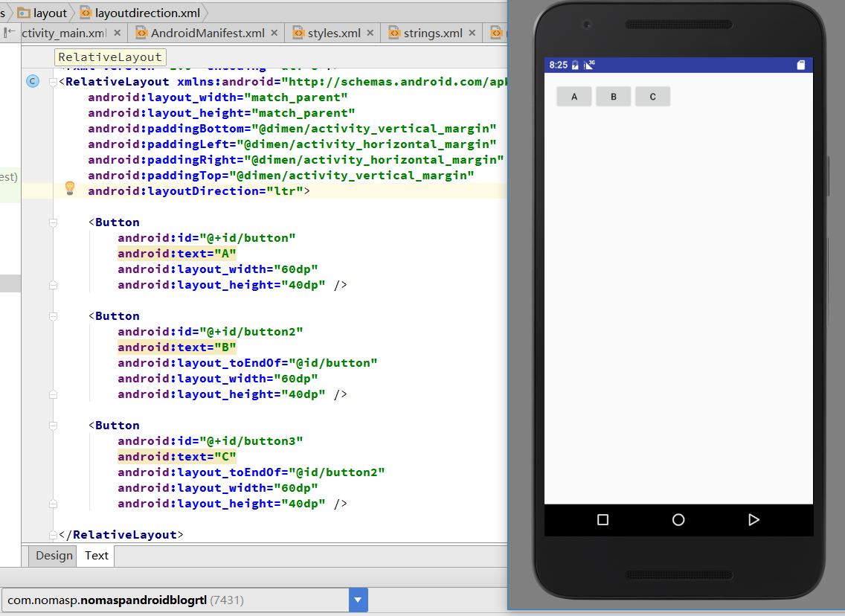Viewport: 845px width, 616px height.
Task: Click the layout_toEndOf="@id/button2" line
Action: pos(251,472)
